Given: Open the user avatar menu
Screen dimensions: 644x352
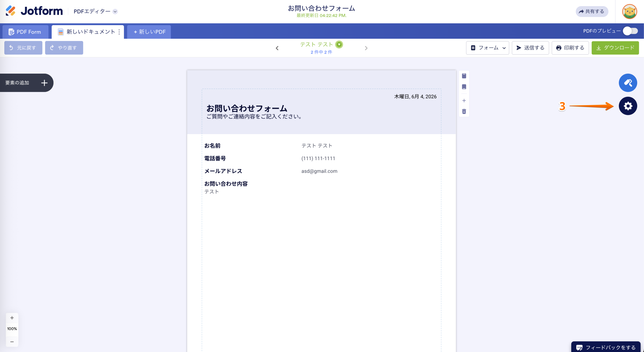Looking at the screenshot, I should pos(629,11).
